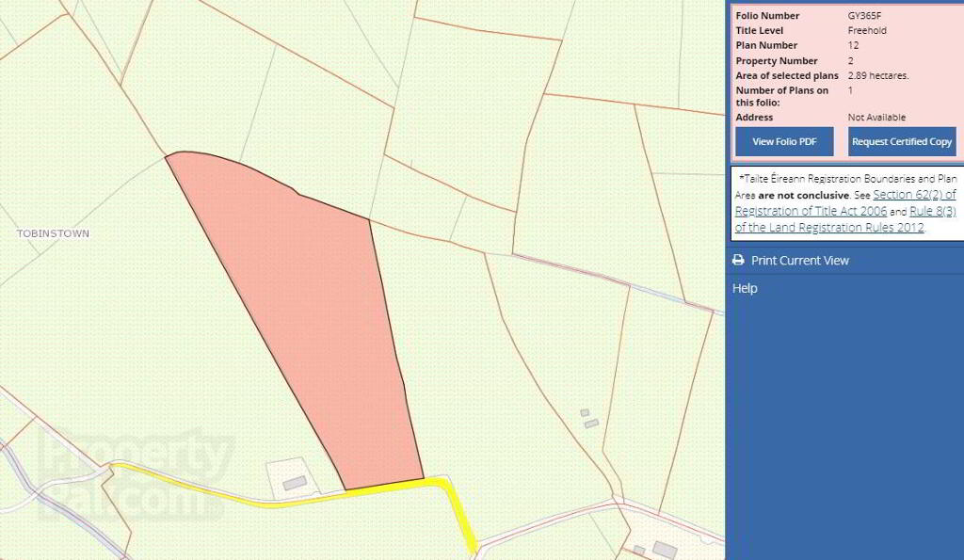The height and width of the screenshot is (560, 964).
Task: Open Rule 8(3) of the Land Registration Rules link
Action: [x=845, y=219]
